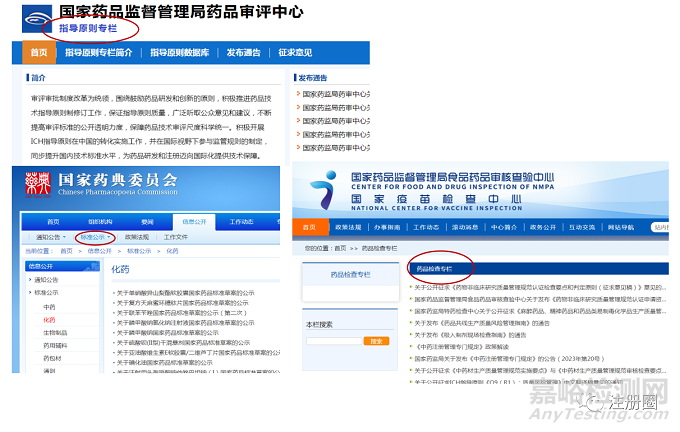Open the 指导原则专栏简介 tab
This screenshot has width=680, height=432.
(x=98, y=52)
